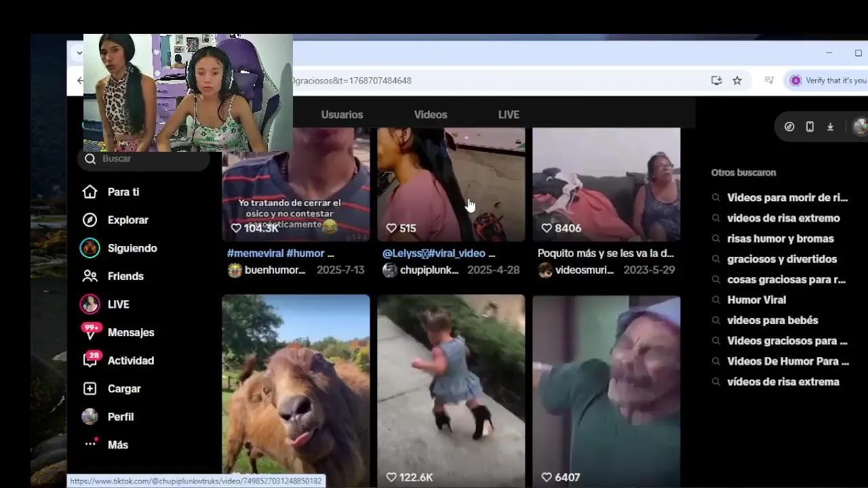Click the Verify that it's you chip
The width and height of the screenshot is (868, 488).
point(826,80)
